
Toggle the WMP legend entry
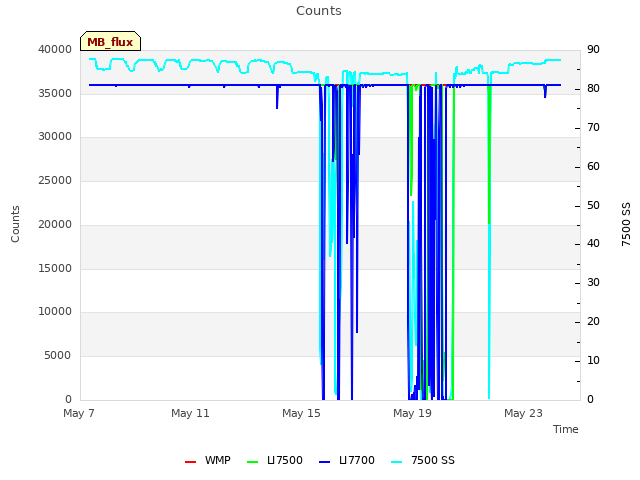point(208,460)
